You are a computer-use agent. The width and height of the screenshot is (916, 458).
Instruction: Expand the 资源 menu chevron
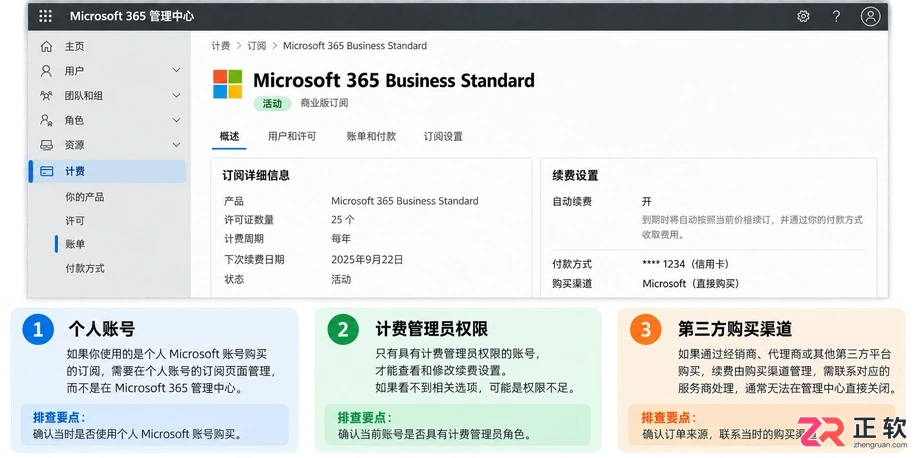click(x=176, y=144)
